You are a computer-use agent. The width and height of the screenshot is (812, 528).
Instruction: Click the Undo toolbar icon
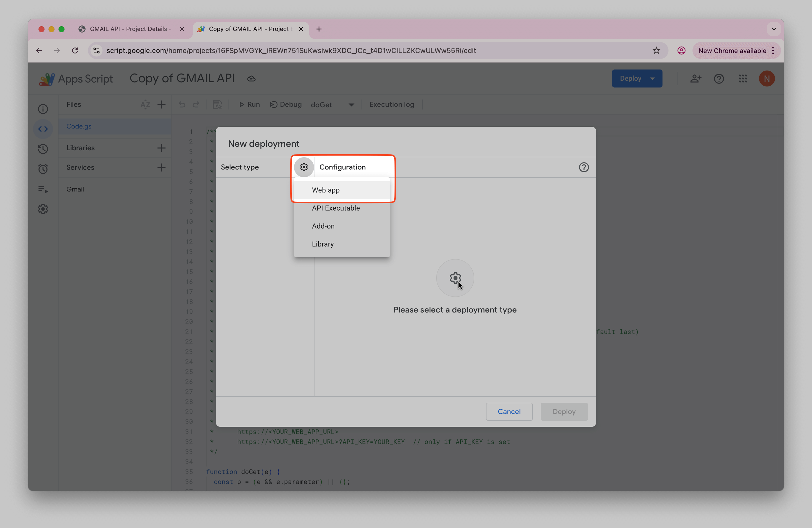click(x=182, y=104)
